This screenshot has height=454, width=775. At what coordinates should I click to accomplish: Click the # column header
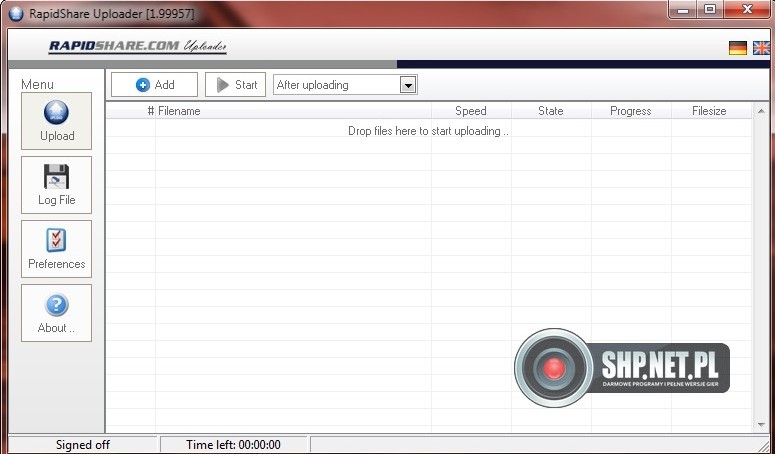131,111
